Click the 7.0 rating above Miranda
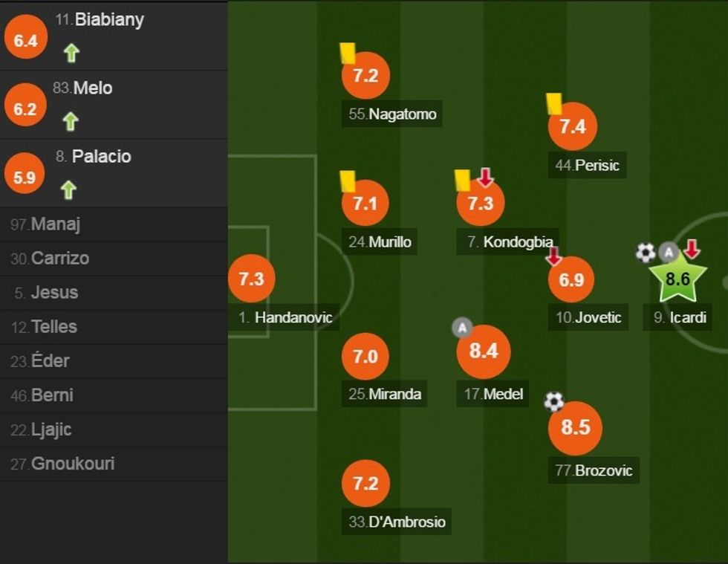The width and height of the screenshot is (728, 564). coord(365,357)
